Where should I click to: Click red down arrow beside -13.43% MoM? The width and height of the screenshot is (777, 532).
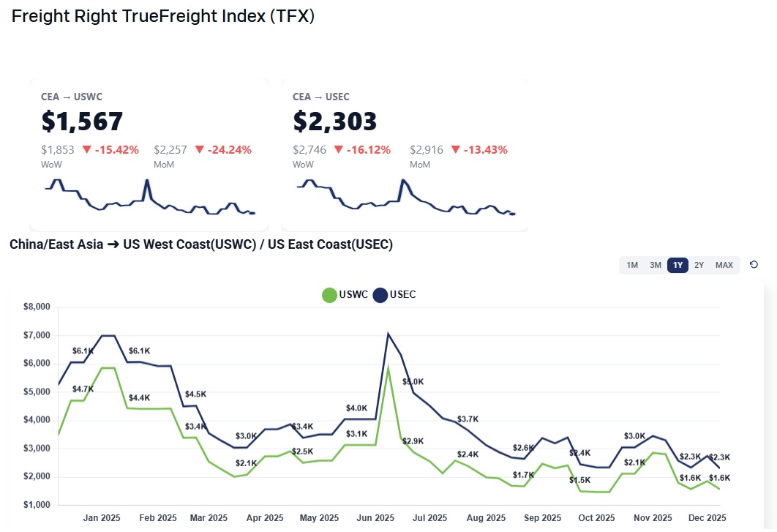coord(456,150)
